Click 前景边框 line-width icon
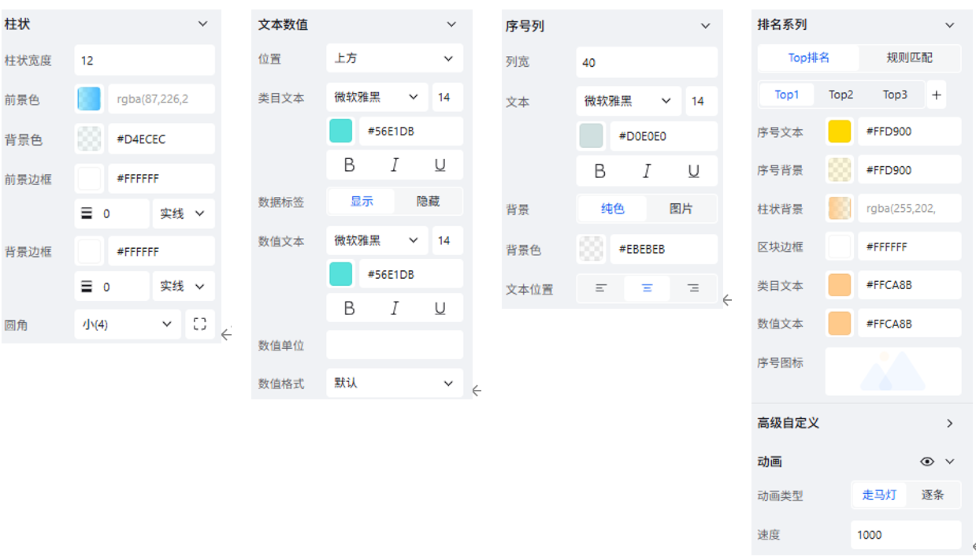 point(87,213)
